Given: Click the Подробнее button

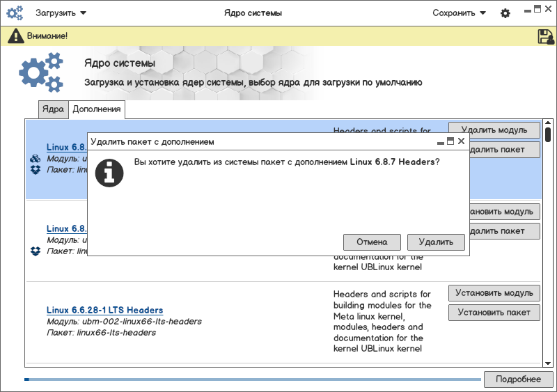Looking at the screenshot, I should (518, 379).
